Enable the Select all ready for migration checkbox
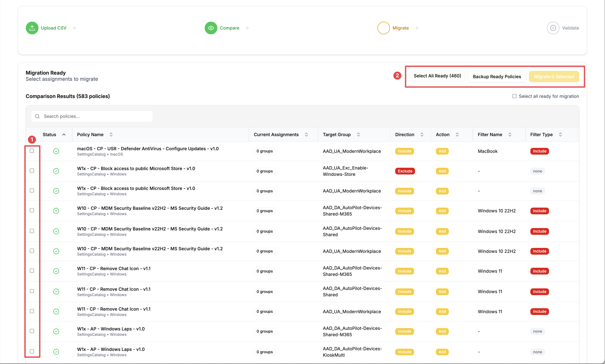The height and width of the screenshot is (364, 605). click(x=514, y=96)
